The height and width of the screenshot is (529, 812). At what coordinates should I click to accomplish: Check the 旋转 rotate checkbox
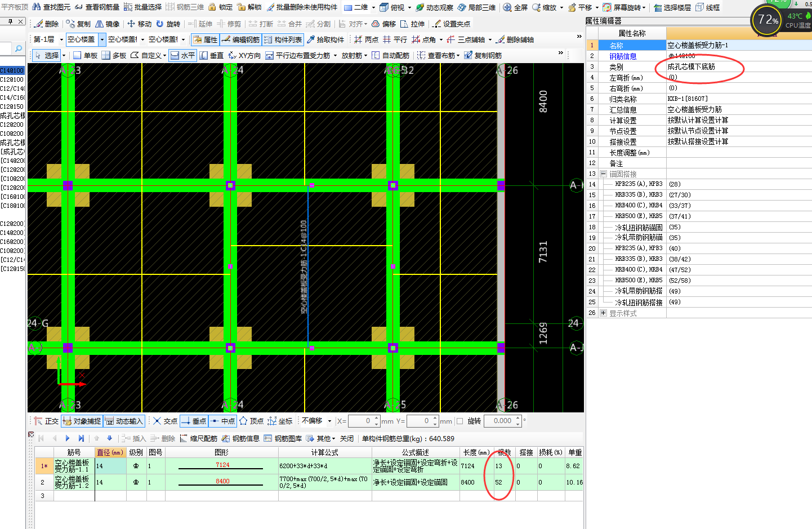pyautogui.click(x=460, y=421)
